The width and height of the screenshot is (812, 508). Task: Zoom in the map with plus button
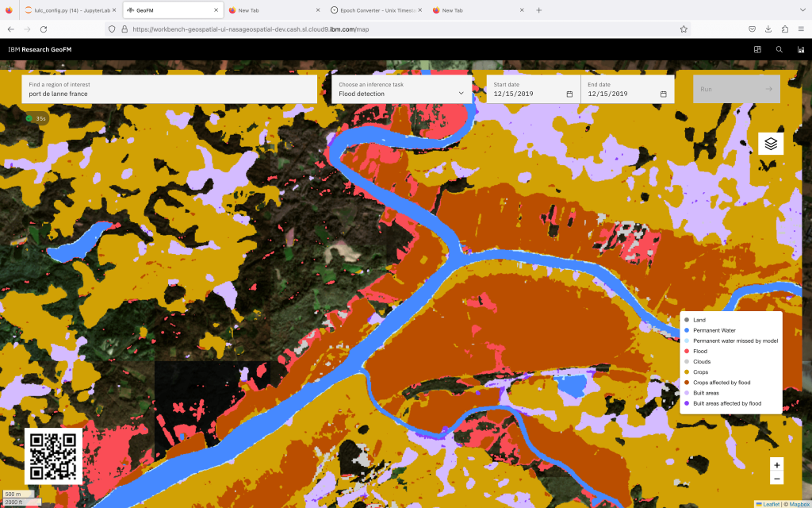[776, 465]
